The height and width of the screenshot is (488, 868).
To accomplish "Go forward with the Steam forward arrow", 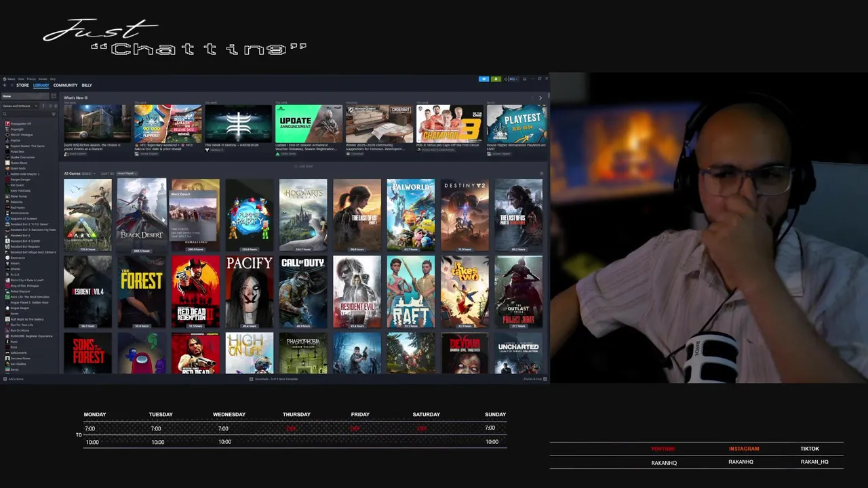I will (x=12, y=85).
